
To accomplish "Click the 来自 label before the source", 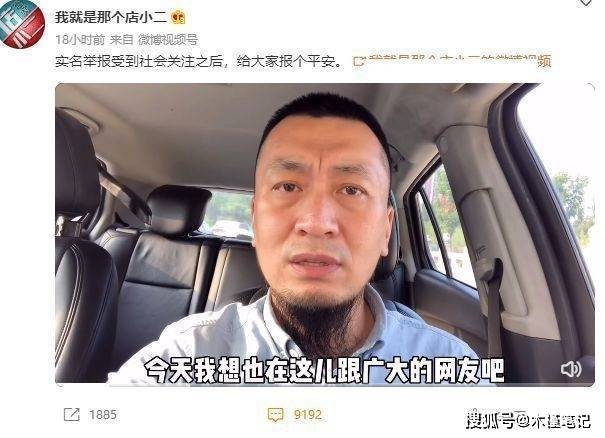I will coord(122,39).
